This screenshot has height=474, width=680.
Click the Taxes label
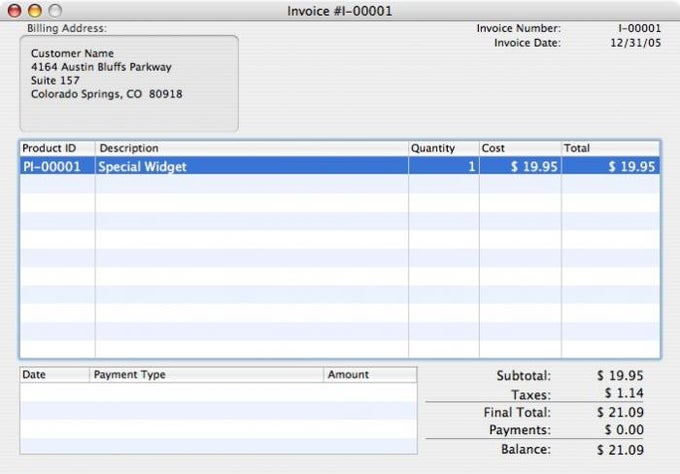531,395
